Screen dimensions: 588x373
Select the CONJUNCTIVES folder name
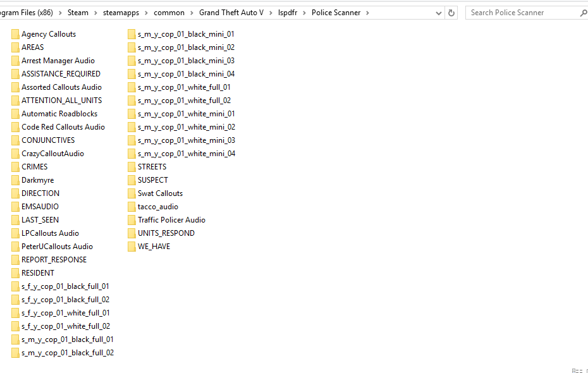pos(48,140)
